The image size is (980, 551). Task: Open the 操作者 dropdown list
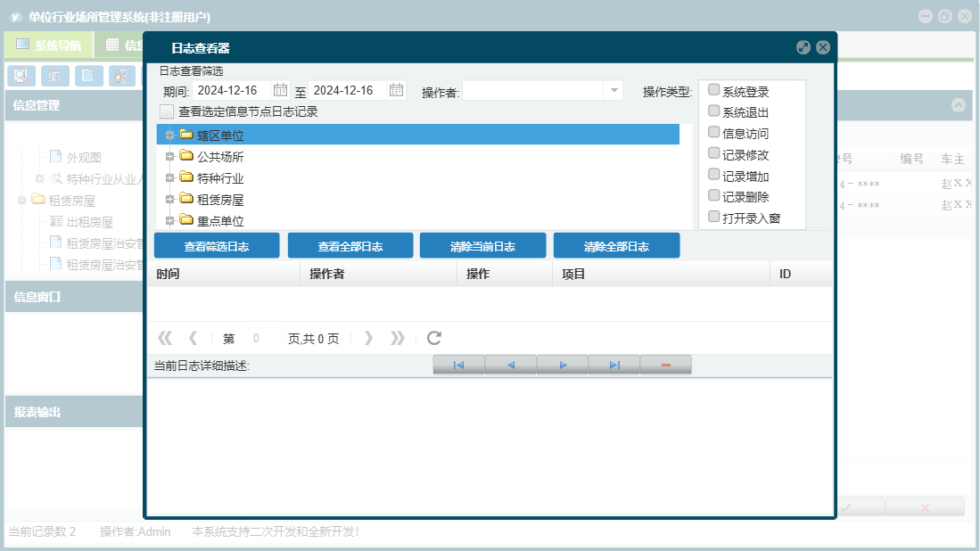[614, 91]
